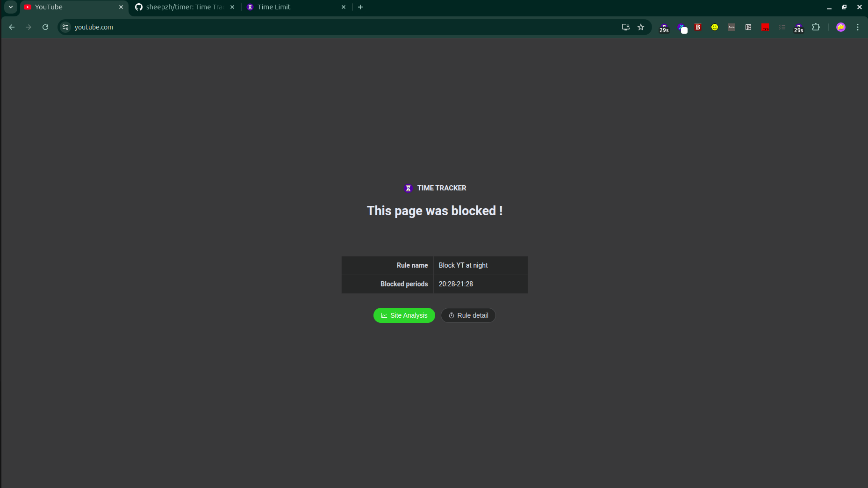This screenshot has width=868, height=488.
Task: Click the yellow smiley extension icon
Action: point(714,27)
